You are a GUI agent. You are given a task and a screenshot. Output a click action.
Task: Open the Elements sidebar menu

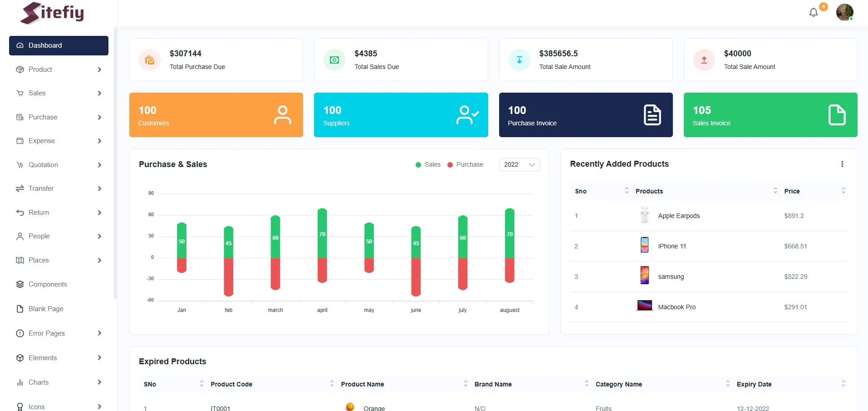pos(59,358)
